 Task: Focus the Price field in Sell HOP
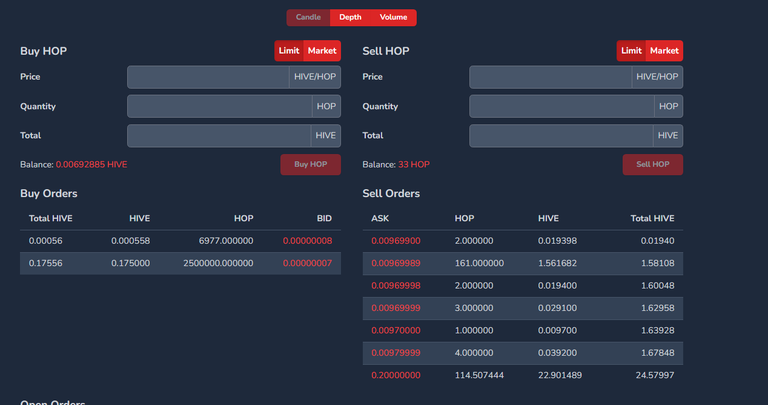tap(551, 77)
